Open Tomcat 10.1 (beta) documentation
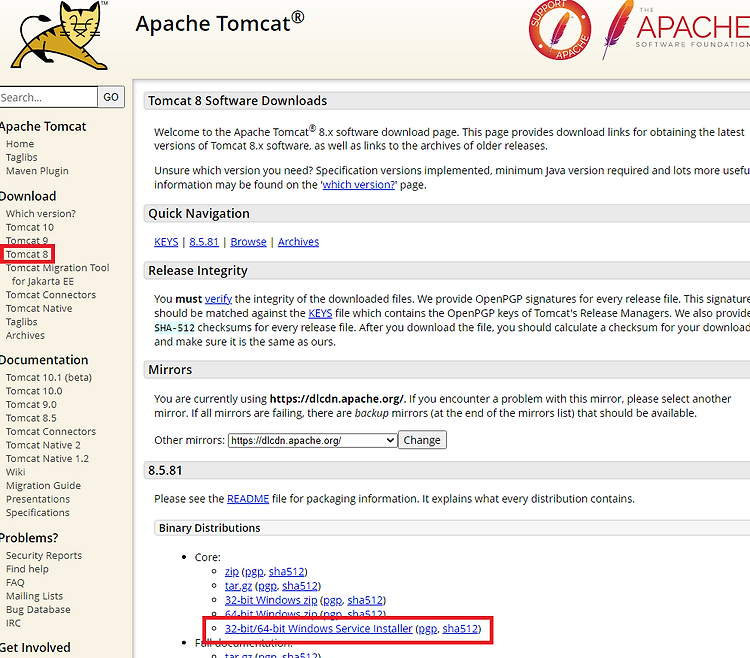Screen dimensions: 750x658 (x=49, y=377)
